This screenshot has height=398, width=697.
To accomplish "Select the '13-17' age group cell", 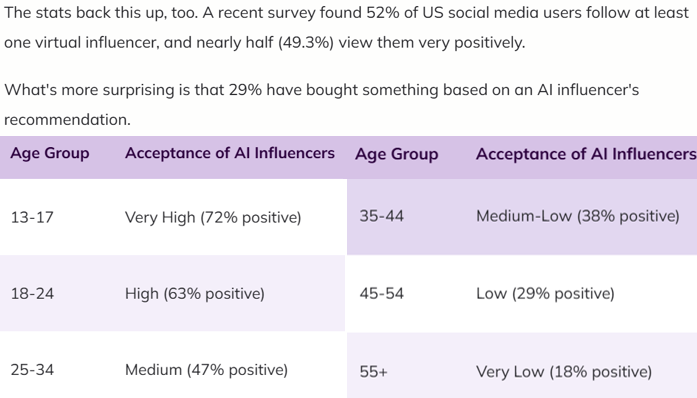I will click(32, 217).
